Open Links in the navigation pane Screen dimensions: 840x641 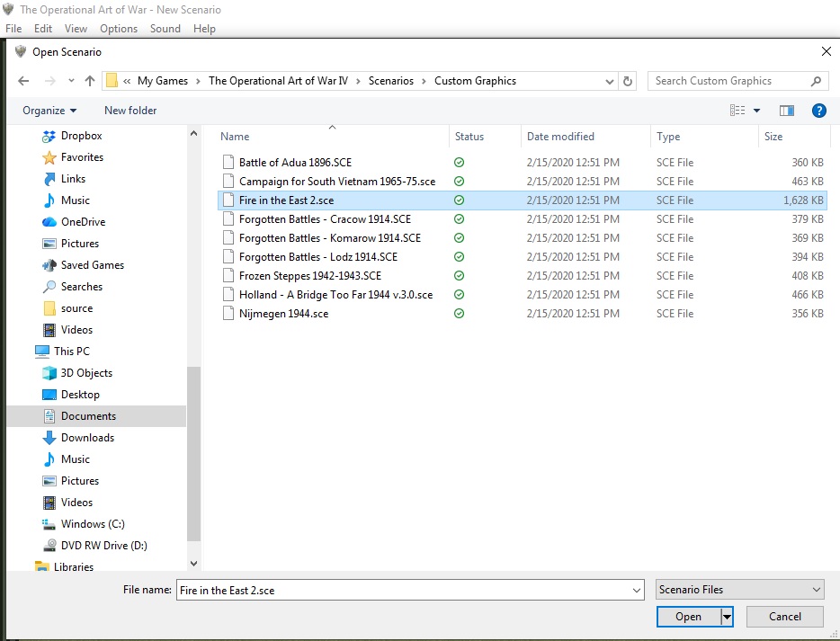point(73,178)
